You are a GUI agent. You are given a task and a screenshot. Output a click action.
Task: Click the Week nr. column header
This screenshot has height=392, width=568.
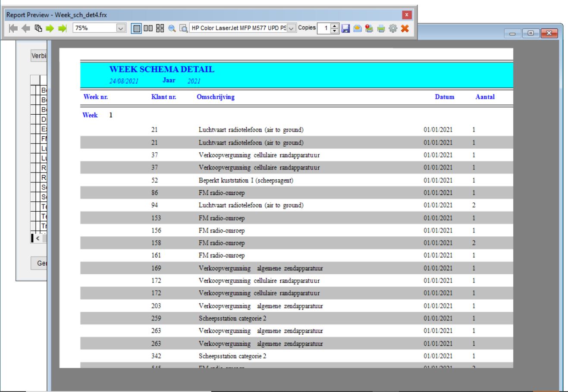95,97
